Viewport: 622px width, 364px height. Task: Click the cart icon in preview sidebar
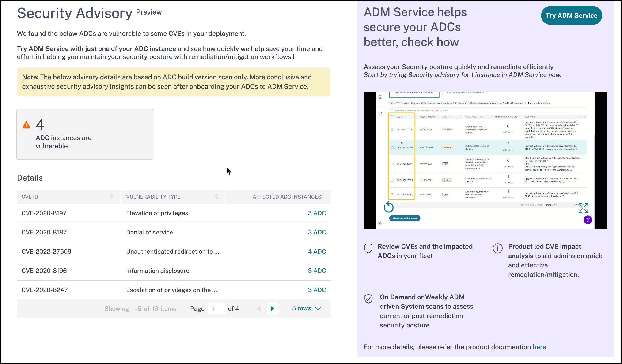pos(380,114)
